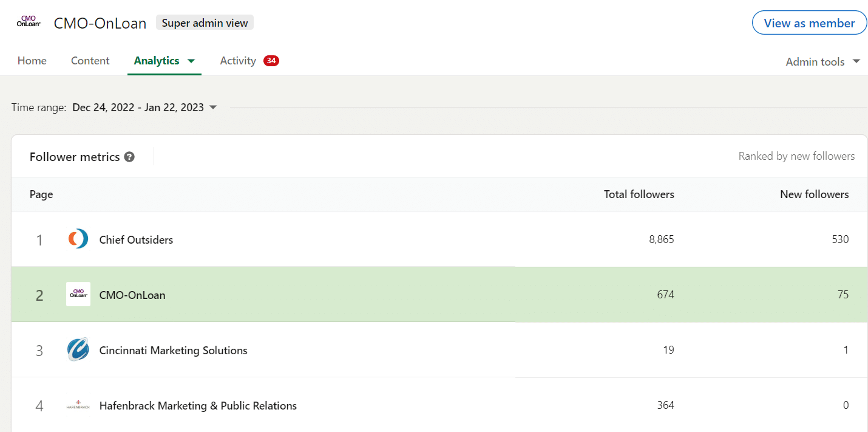
Task: Click the 75 new followers value
Action: [x=843, y=295]
